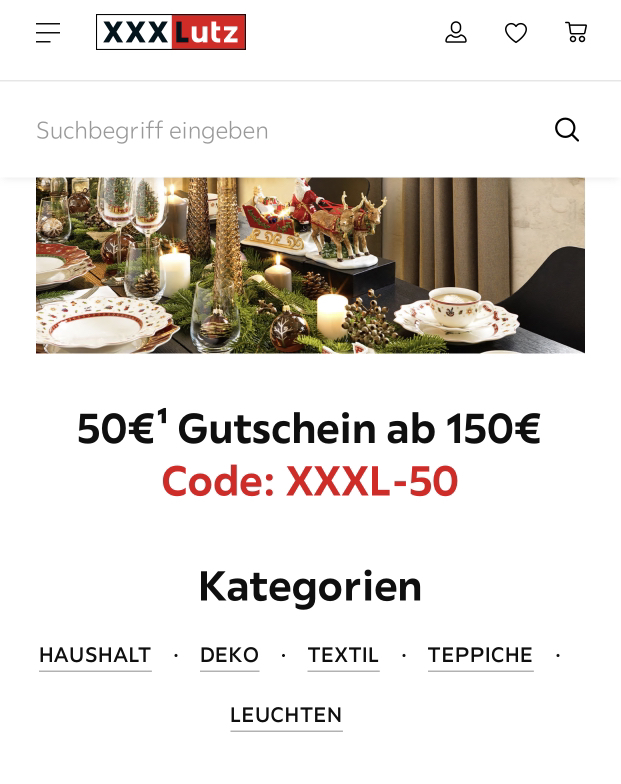621x784 pixels.
Task: Click the Code: XXXL-50 voucher text
Action: pos(310,481)
